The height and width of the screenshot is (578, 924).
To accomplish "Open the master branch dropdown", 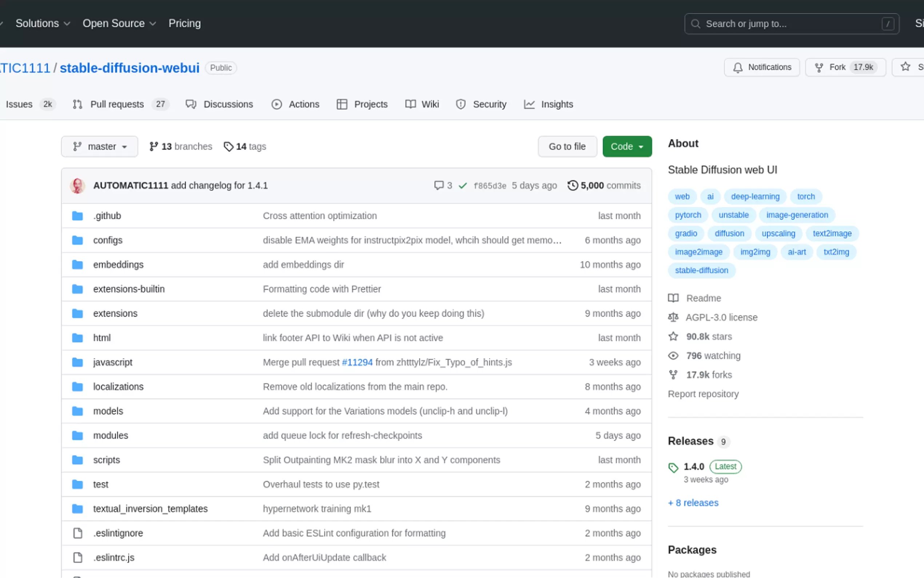I will (x=99, y=146).
